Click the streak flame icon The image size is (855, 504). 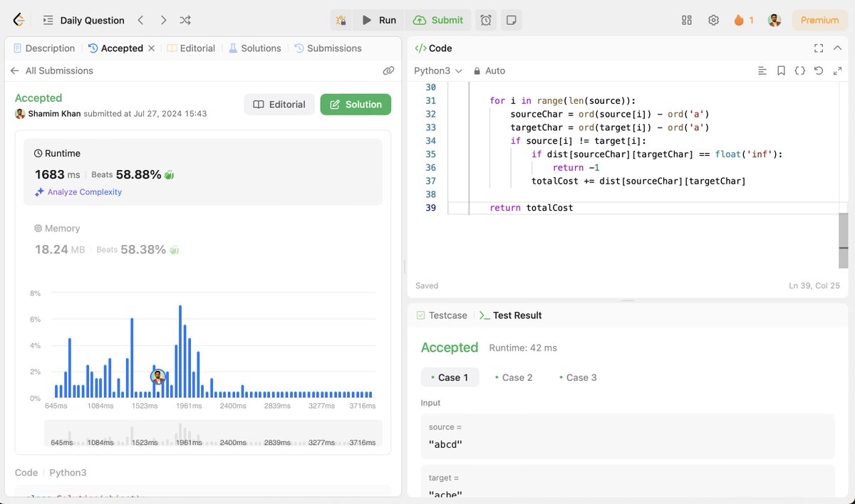coord(739,20)
